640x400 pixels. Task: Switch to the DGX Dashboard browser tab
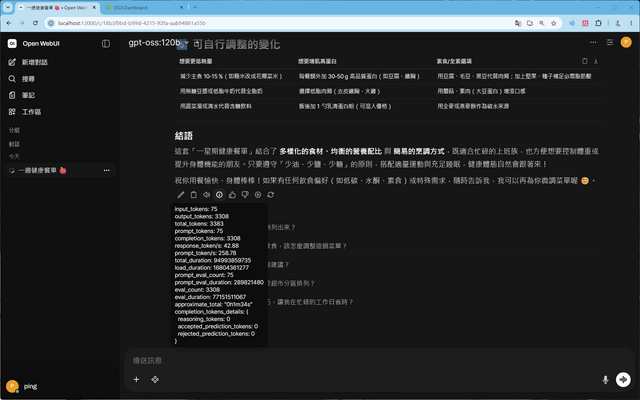(141, 7)
